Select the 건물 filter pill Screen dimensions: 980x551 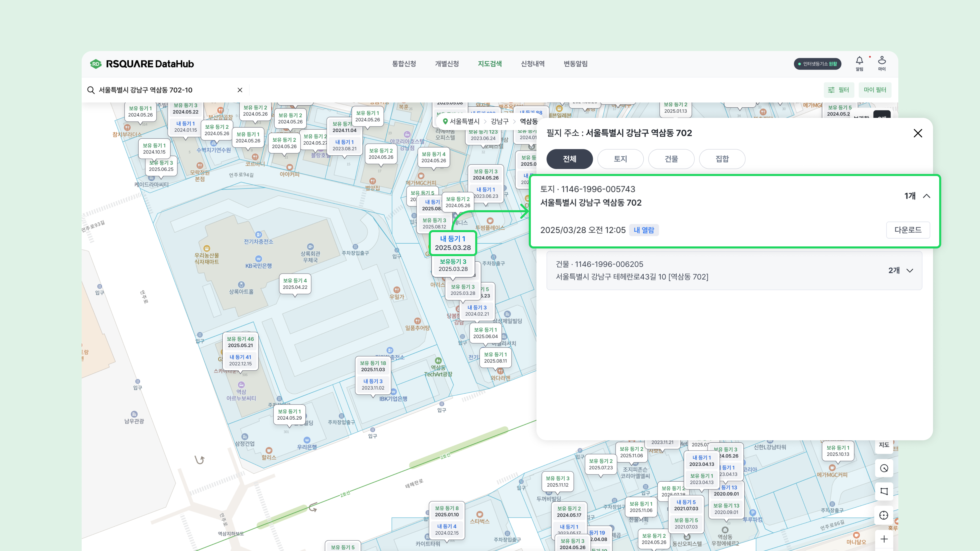pos(671,159)
